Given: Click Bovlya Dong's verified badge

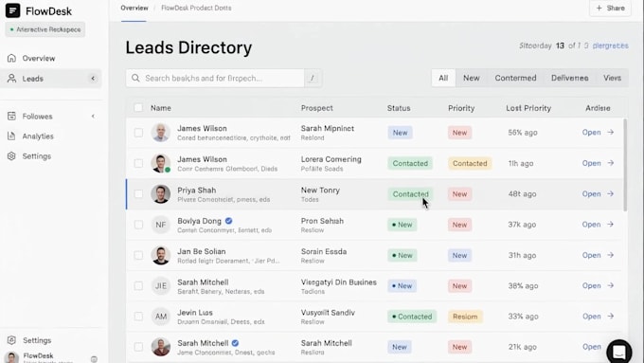Looking at the screenshot, I should click(x=229, y=221).
